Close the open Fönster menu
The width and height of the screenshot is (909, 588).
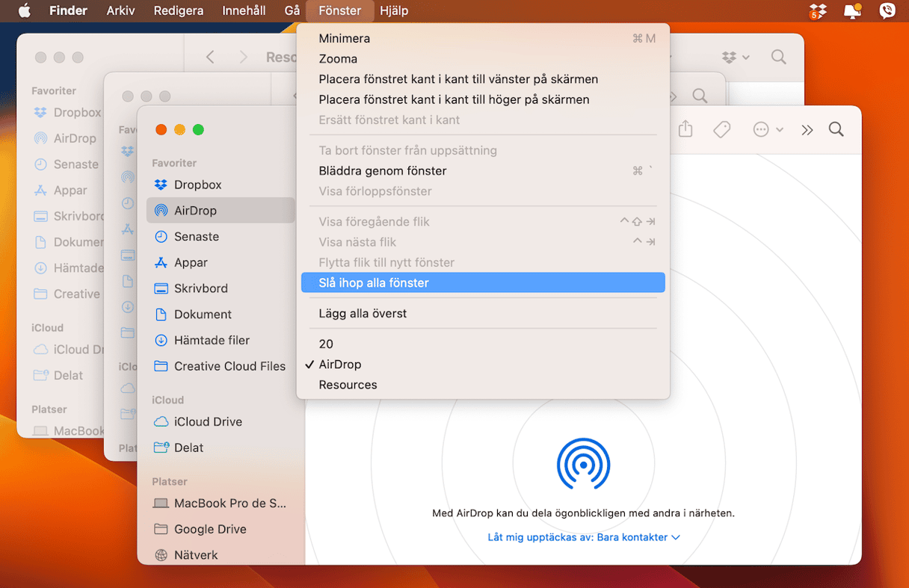point(339,11)
